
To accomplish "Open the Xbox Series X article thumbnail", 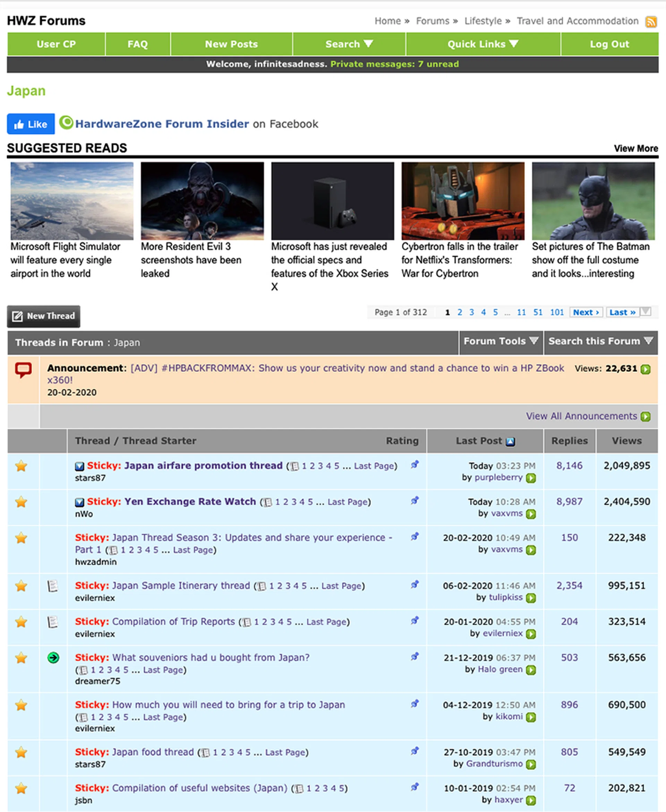I will [x=332, y=201].
